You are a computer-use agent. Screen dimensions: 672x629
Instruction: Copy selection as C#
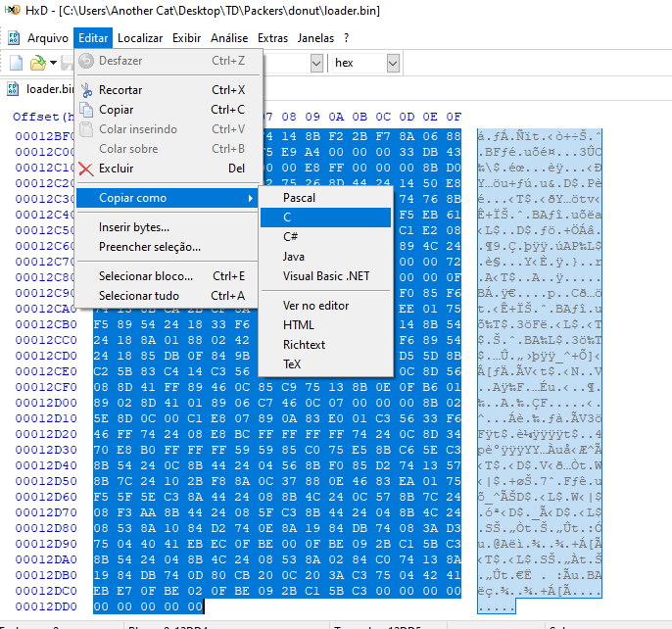pos(325,237)
